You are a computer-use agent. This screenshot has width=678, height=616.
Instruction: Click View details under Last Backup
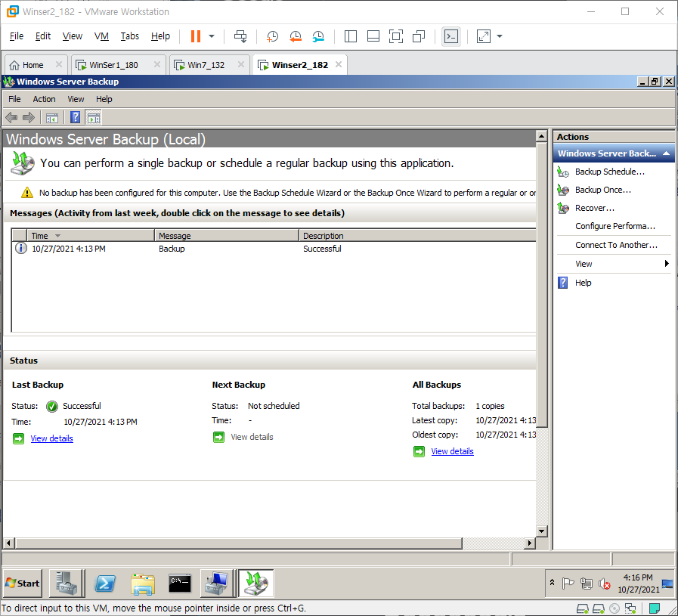[x=52, y=438]
